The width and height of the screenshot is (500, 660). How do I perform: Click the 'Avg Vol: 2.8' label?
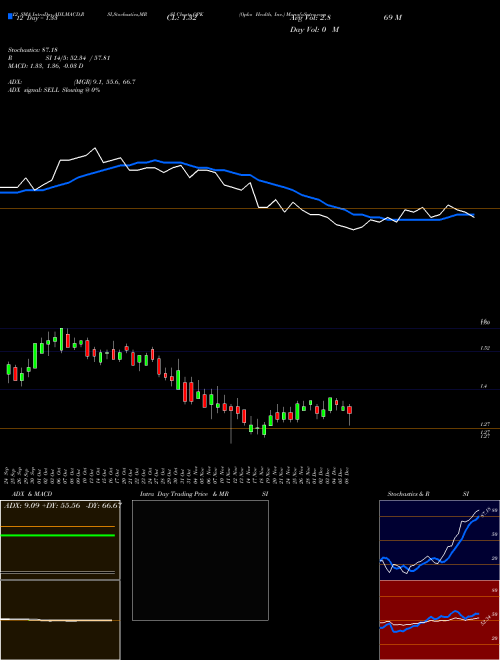click(310, 18)
